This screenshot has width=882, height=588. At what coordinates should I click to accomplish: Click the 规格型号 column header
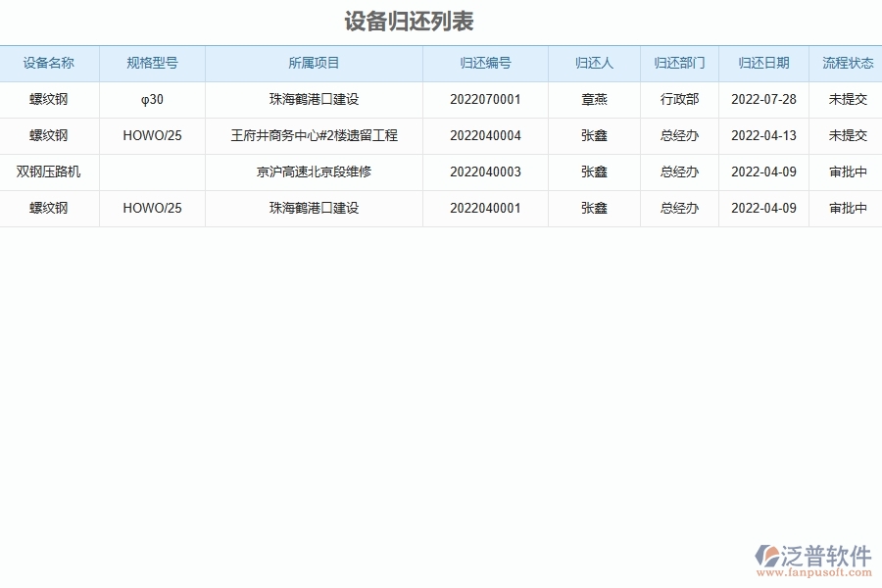click(151, 63)
